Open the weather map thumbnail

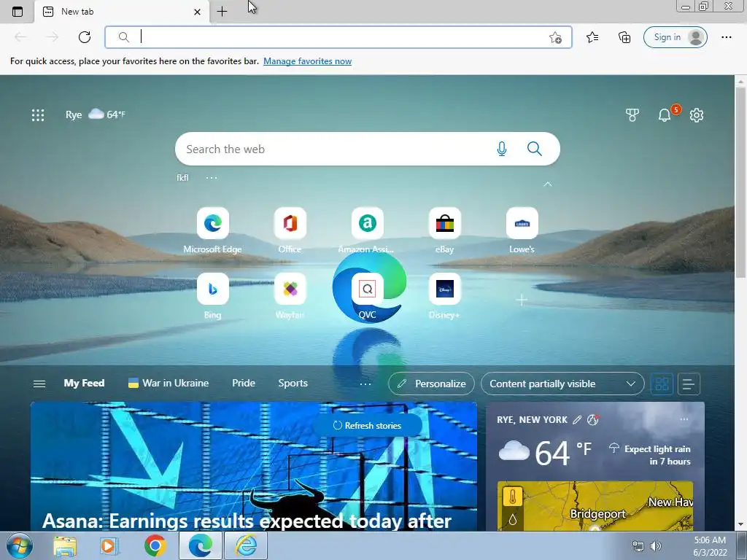coord(595,506)
